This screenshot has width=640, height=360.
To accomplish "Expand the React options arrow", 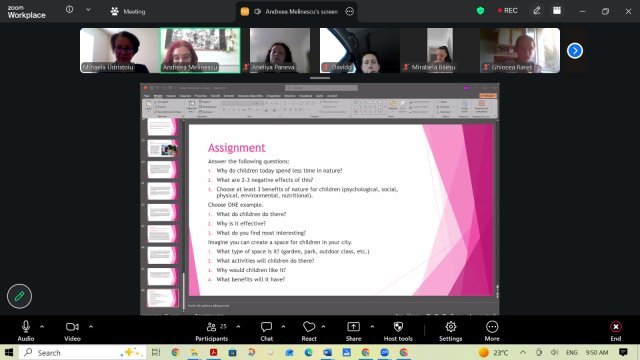I will pos(323,327).
